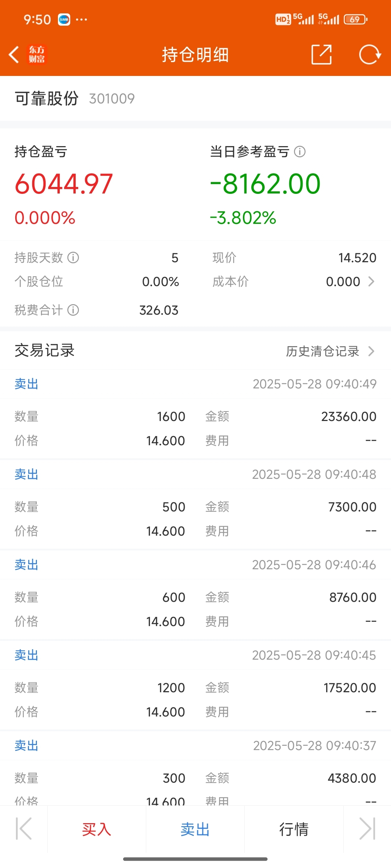This screenshot has height=868, width=391.
Task: Select the sell record with amount 8760.00
Action: pos(195,595)
